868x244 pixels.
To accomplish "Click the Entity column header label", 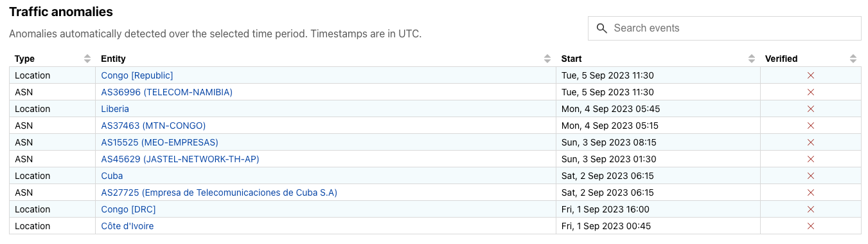I will coord(113,59).
